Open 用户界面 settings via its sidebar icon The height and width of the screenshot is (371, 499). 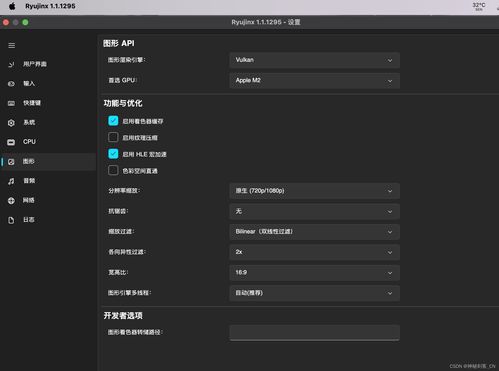[x=11, y=64]
